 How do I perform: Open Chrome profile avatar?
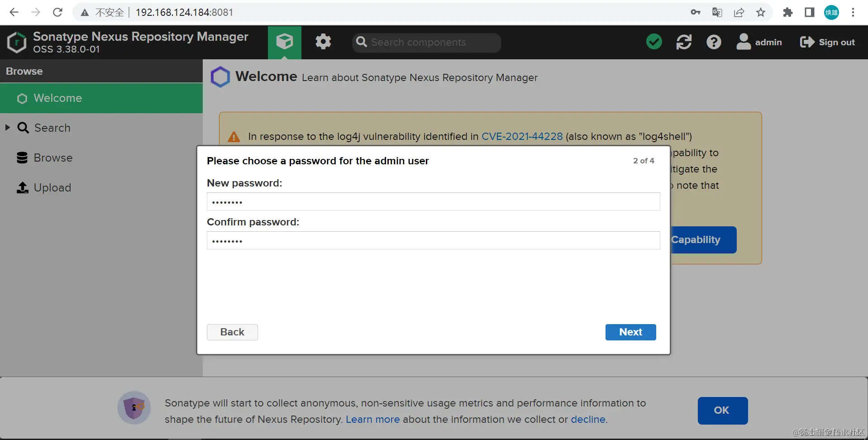click(x=831, y=12)
